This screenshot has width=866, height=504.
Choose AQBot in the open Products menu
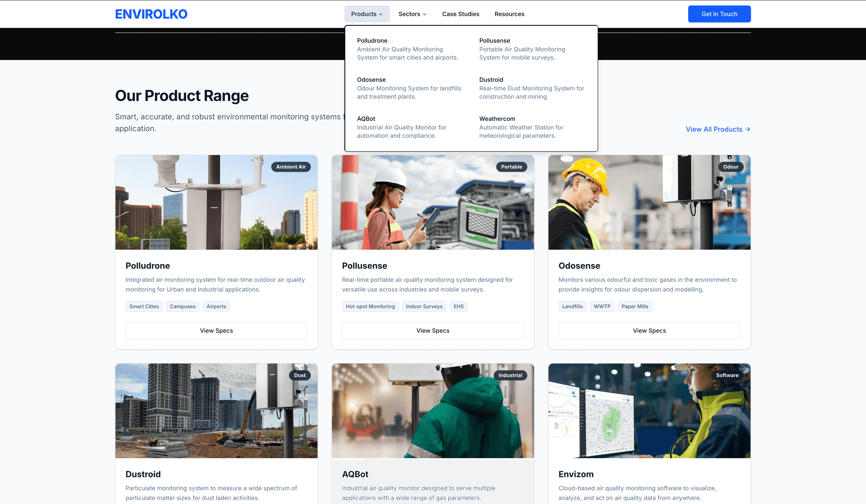pyautogui.click(x=366, y=119)
